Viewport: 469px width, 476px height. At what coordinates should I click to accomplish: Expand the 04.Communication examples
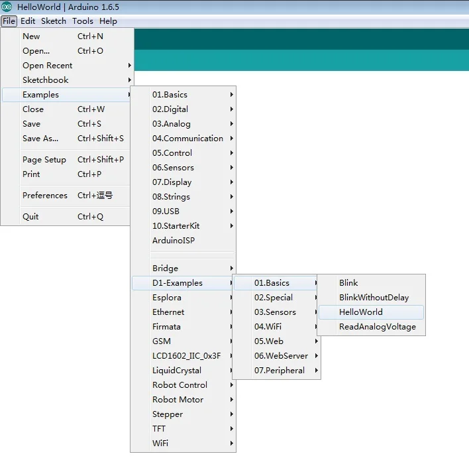[x=183, y=138]
